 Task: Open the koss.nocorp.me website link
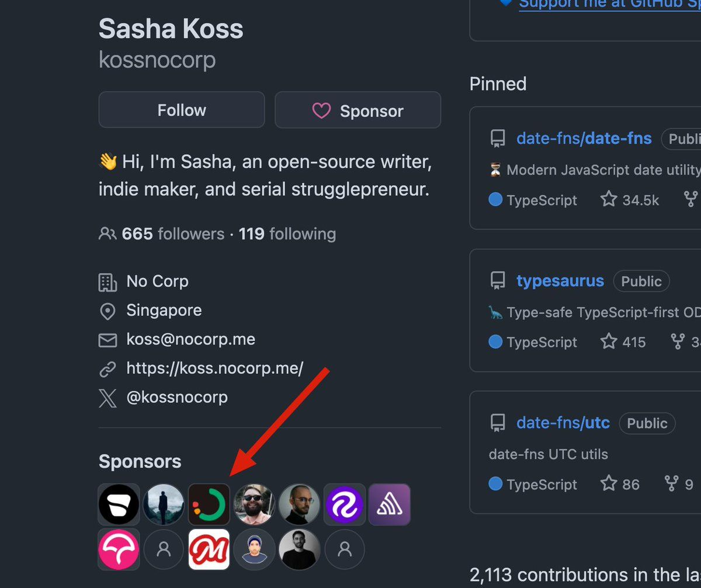click(214, 368)
